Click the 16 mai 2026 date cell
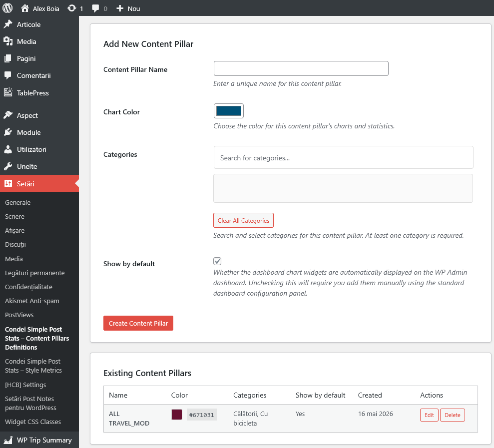This screenshot has height=448, width=494. (x=376, y=414)
